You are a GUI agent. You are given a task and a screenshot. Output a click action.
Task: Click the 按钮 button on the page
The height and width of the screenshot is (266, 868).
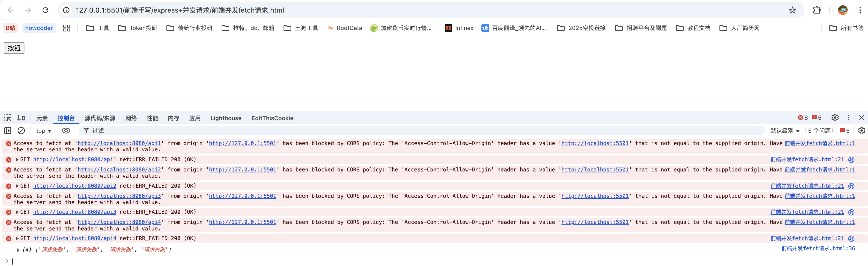[14, 48]
